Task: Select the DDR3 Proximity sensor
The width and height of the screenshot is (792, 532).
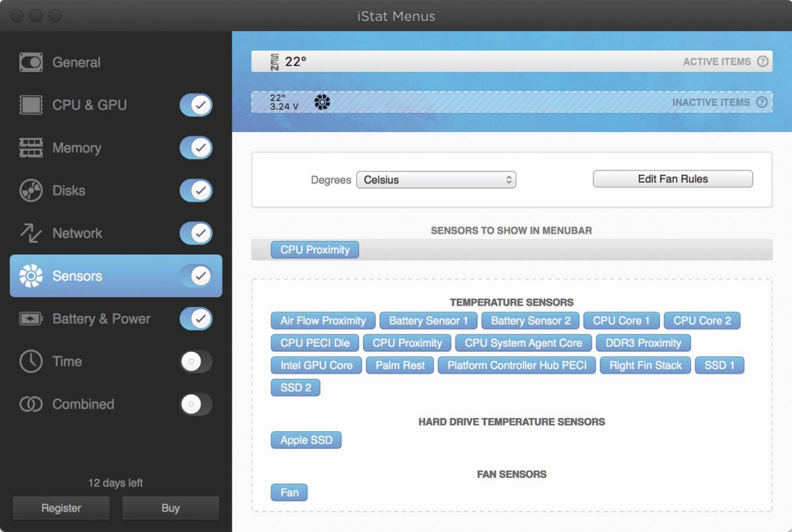Action: [643, 343]
